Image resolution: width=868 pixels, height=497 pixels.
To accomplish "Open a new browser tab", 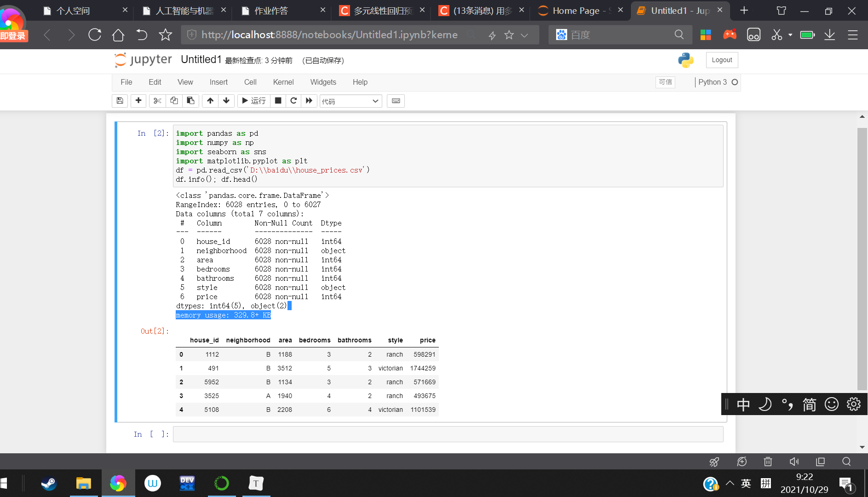I will point(744,10).
